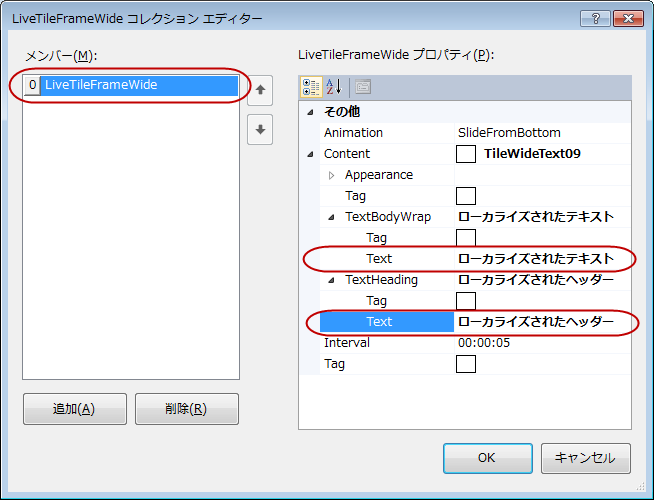Collapse the TextHeading property node
654x500 pixels.
331,280
